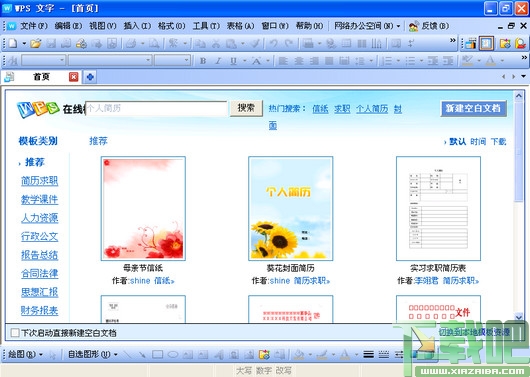
Task: Open the highlight color dropdown arrow
Action: tap(479, 61)
